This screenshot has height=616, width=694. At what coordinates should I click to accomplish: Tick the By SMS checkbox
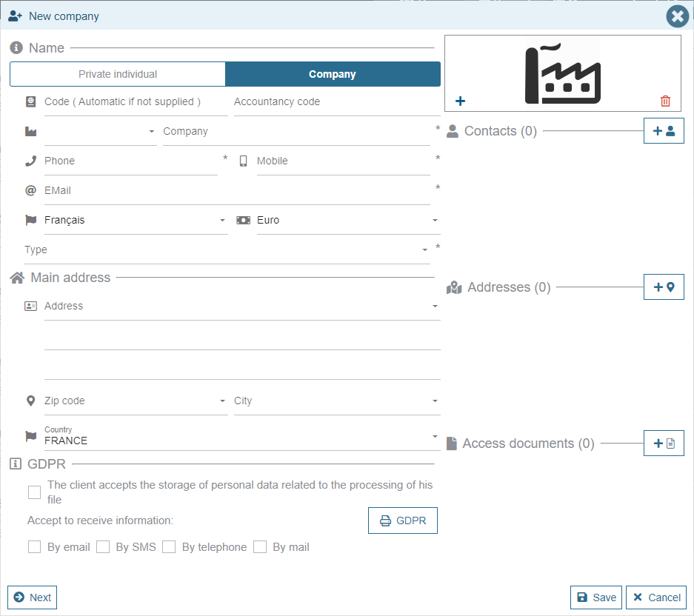[x=103, y=547]
